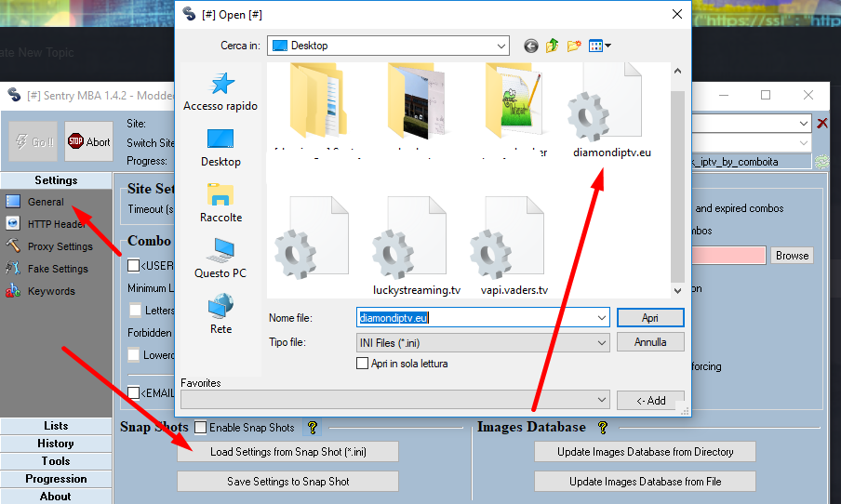Click the Abort stop sign button in Sentry MBA
Viewport: 841px width, 504px height.
click(x=89, y=141)
